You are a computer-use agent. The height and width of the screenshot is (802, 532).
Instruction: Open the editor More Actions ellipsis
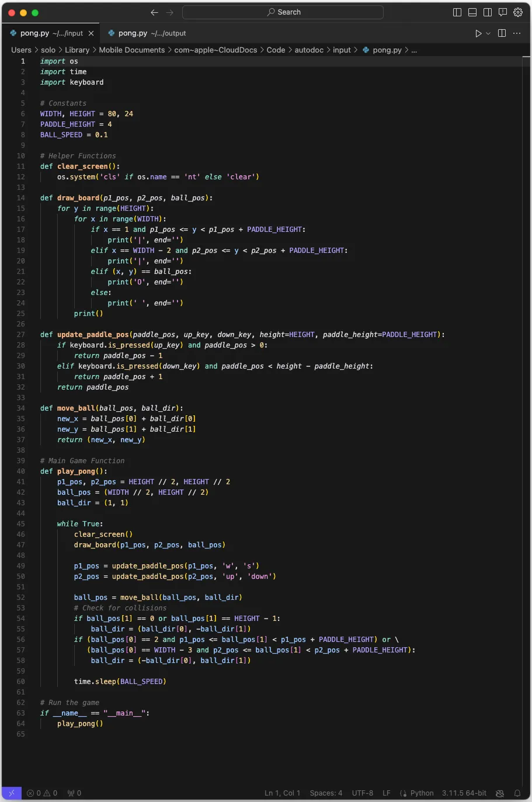coord(517,33)
